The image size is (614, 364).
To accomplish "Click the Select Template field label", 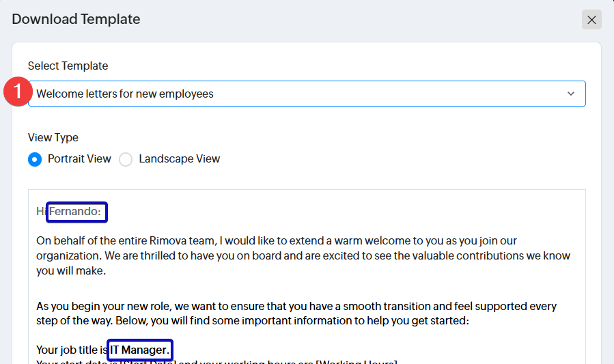I will [x=68, y=66].
